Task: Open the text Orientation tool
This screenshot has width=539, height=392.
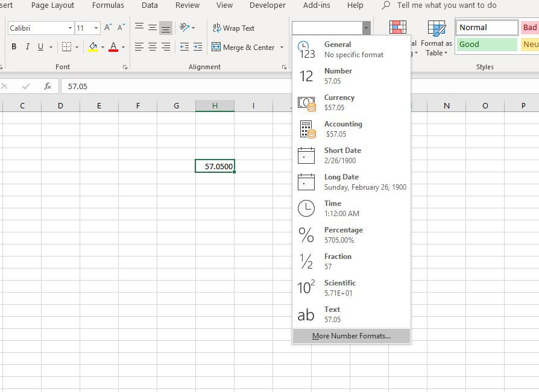Action: pyautogui.click(x=185, y=26)
